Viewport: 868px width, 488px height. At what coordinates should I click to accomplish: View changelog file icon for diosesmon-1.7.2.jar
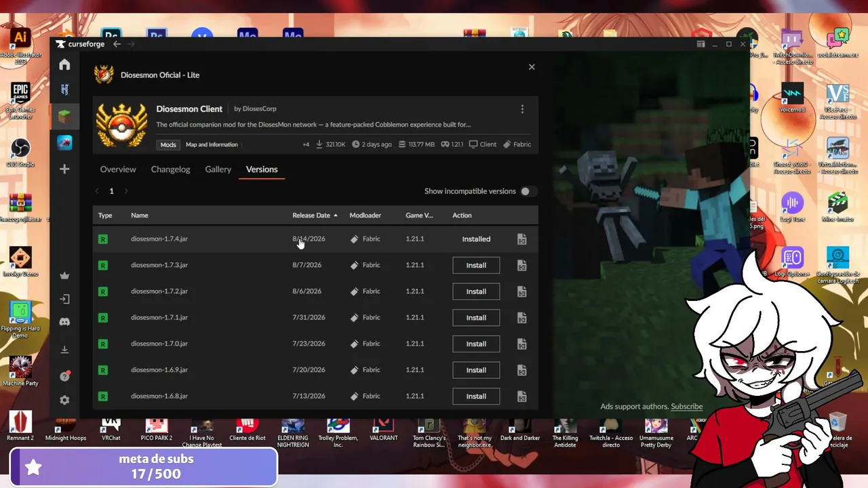521,291
